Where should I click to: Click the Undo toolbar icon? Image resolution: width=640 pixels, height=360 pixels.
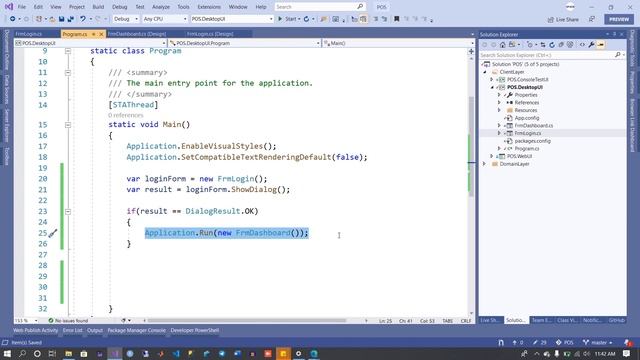[x=83, y=19]
